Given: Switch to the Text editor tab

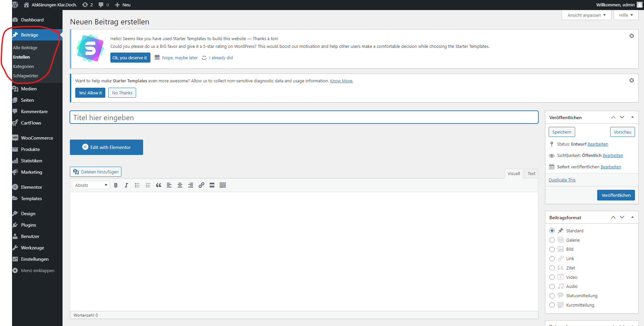Looking at the screenshot, I should tap(531, 173).
